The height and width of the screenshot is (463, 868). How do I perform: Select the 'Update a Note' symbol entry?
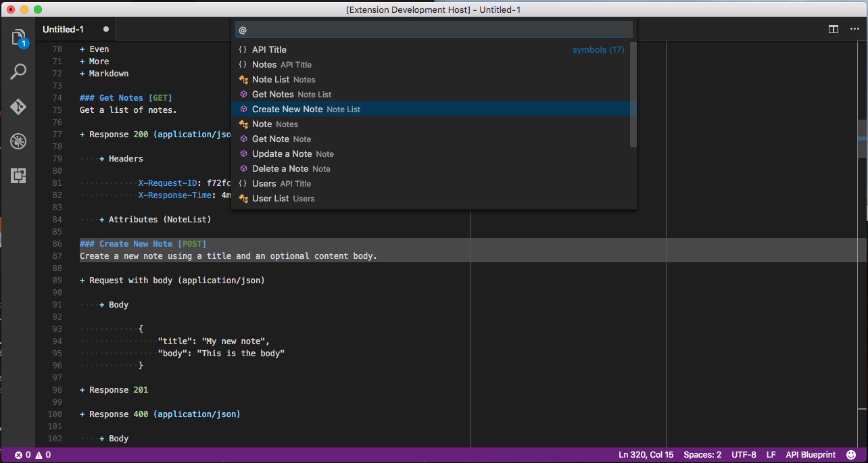(430, 153)
